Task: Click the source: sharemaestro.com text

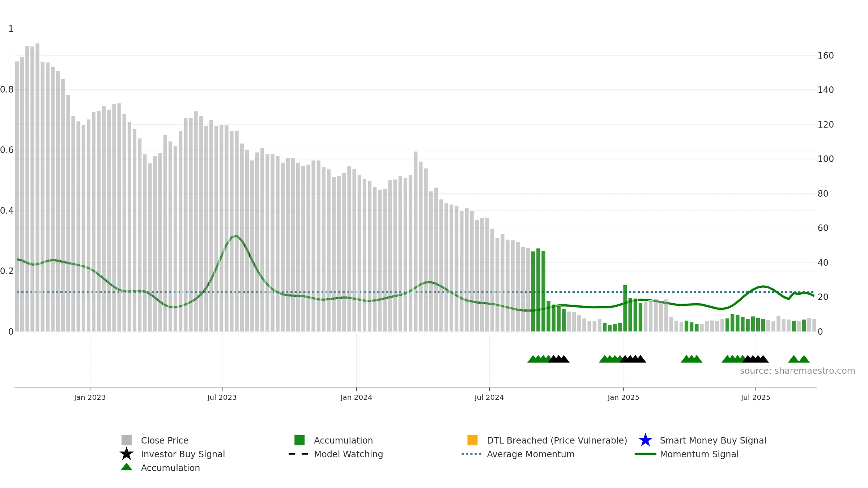Action: [x=797, y=371]
